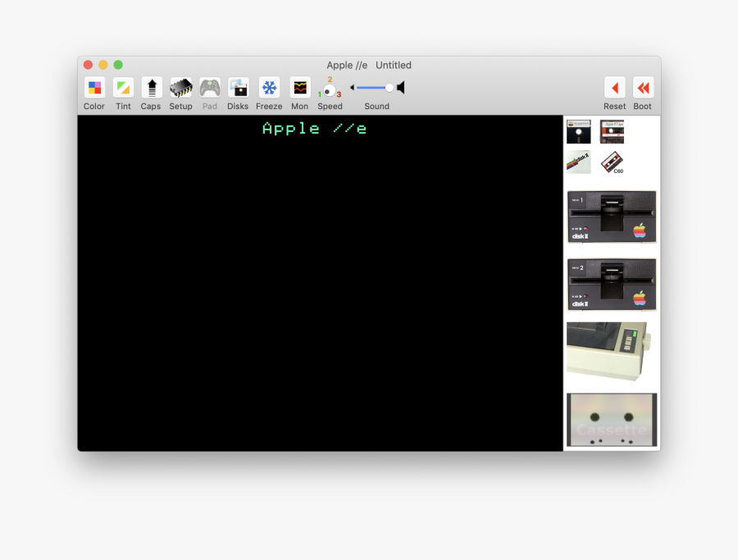The image size is (738, 560).
Task: Click the loud speaker icon
Action: (400, 88)
